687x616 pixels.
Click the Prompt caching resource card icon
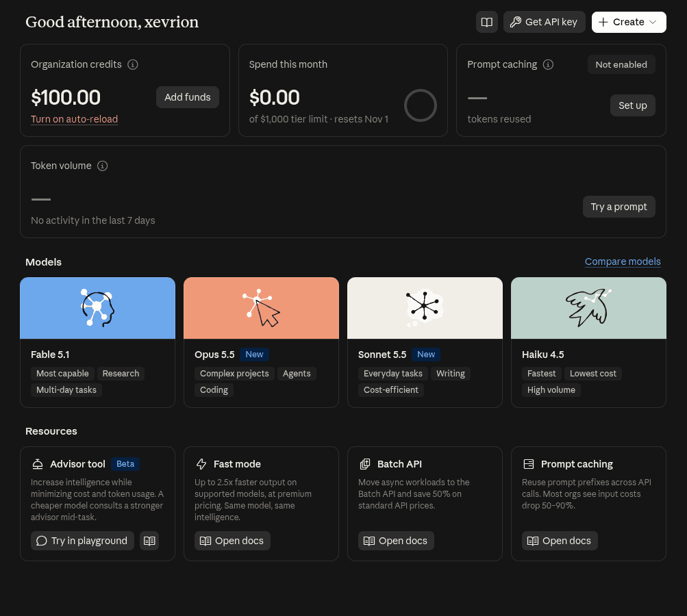529,464
